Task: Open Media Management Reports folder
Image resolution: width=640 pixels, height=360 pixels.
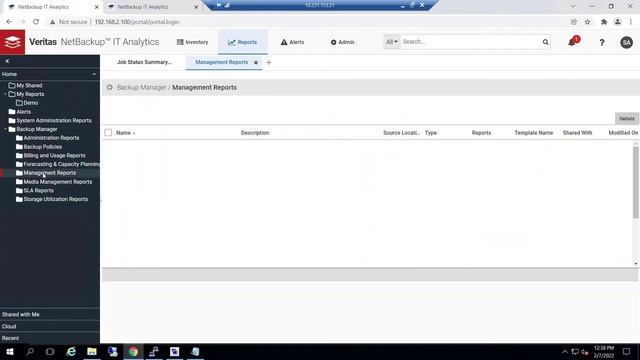Action: point(54,182)
